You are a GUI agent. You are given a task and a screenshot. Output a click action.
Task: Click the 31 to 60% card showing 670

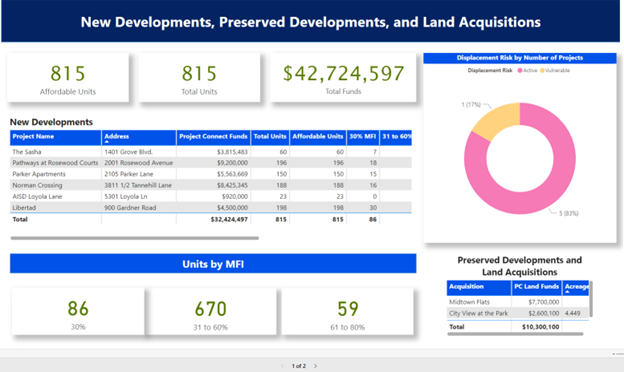click(211, 312)
